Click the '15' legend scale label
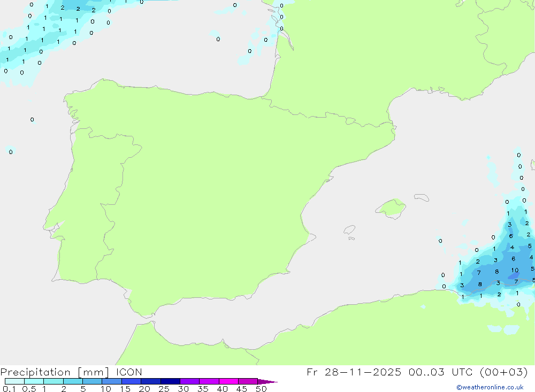The width and height of the screenshot is (535, 392). tap(125, 389)
